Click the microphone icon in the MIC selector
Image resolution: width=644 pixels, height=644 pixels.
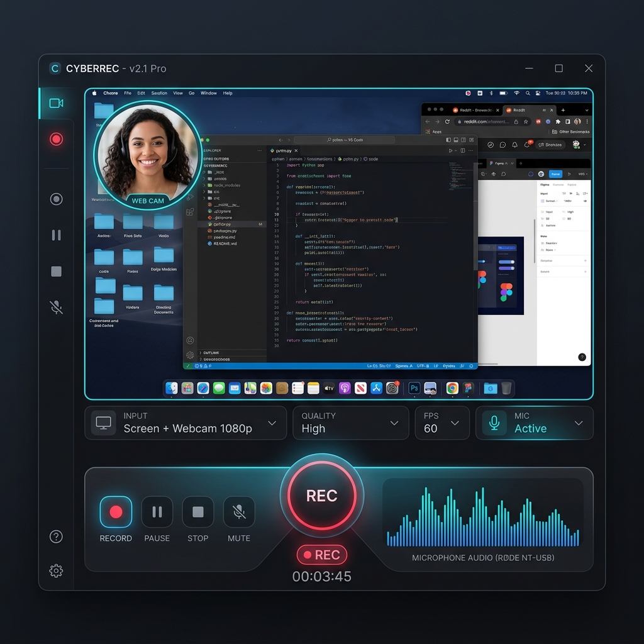[x=494, y=423]
